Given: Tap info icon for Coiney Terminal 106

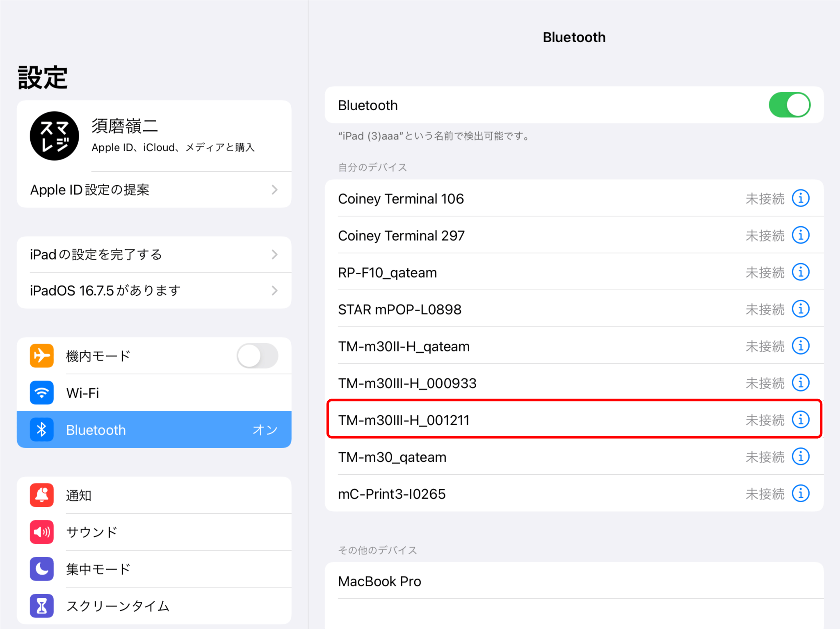Looking at the screenshot, I should (x=800, y=198).
